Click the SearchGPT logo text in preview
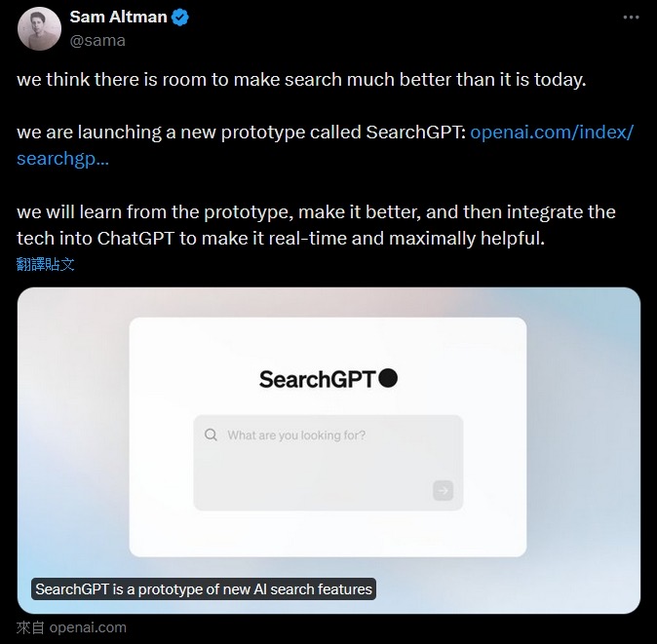Viewport: 657px width, 644px height. (x=317, y=379)
